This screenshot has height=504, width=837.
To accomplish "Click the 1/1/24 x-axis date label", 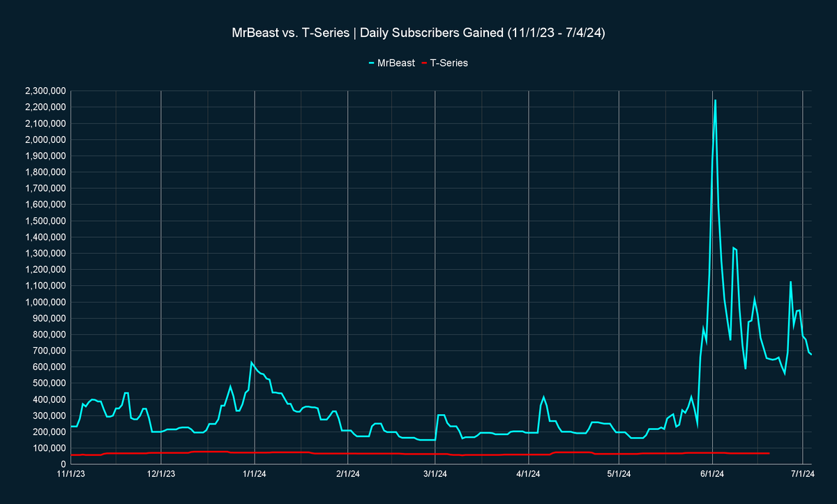I will tap(255, 475).
